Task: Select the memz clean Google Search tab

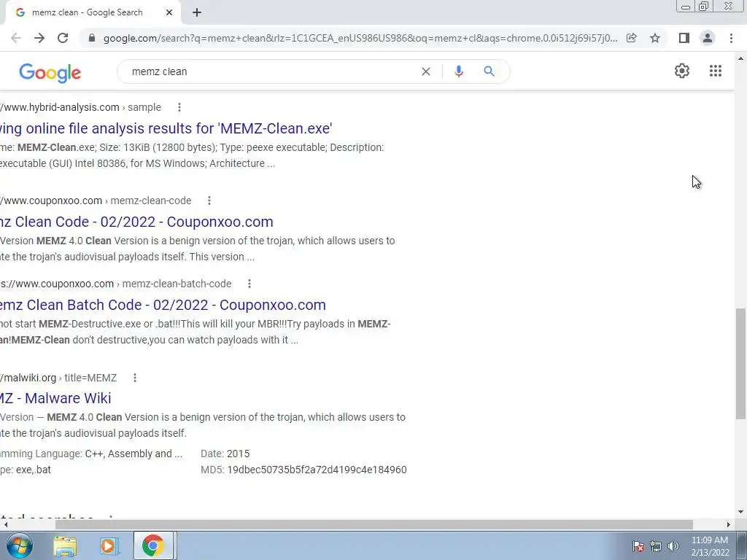Action: (88, 13)
